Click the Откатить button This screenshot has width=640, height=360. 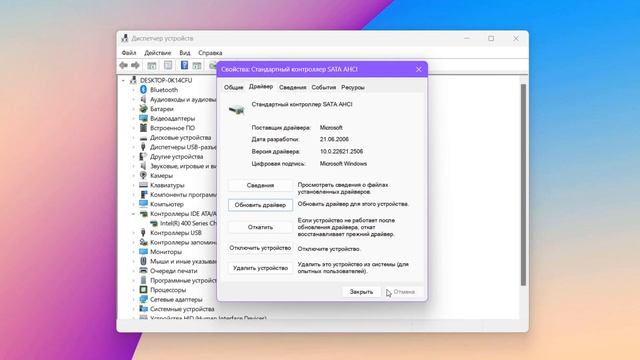point(260,227)
